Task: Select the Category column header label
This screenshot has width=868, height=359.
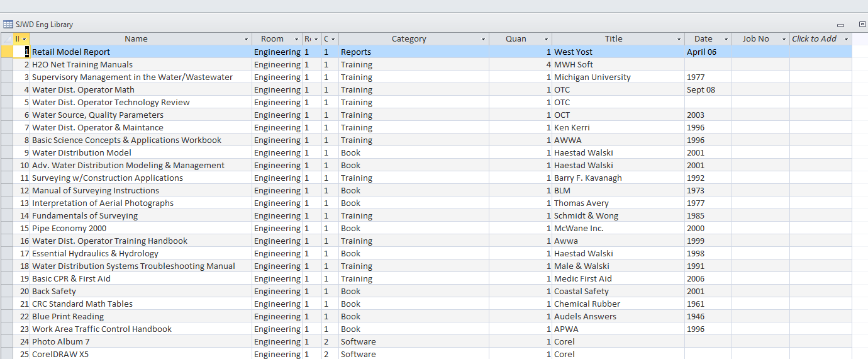Action: pyautogui.click(x=409, y=39)
